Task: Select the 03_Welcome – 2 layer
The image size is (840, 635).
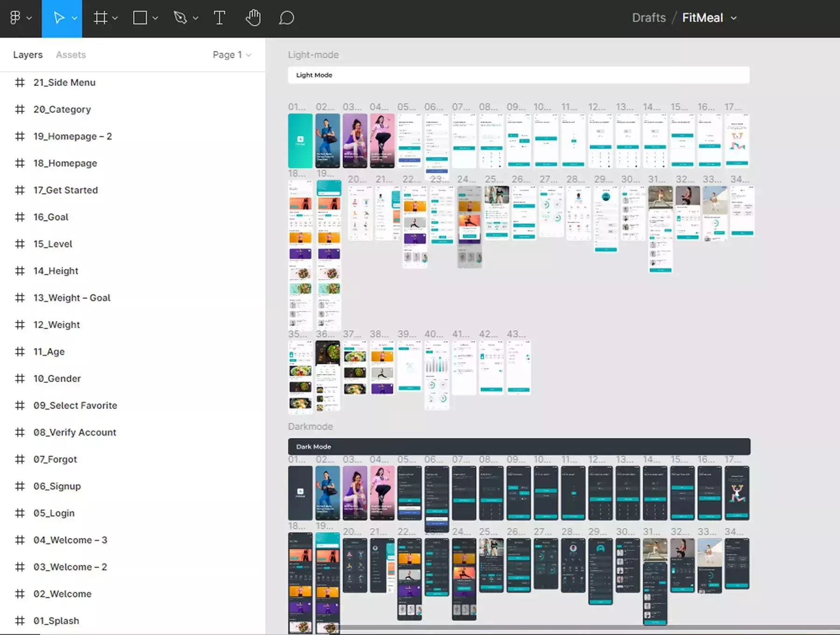Action: tap(133, 567)
